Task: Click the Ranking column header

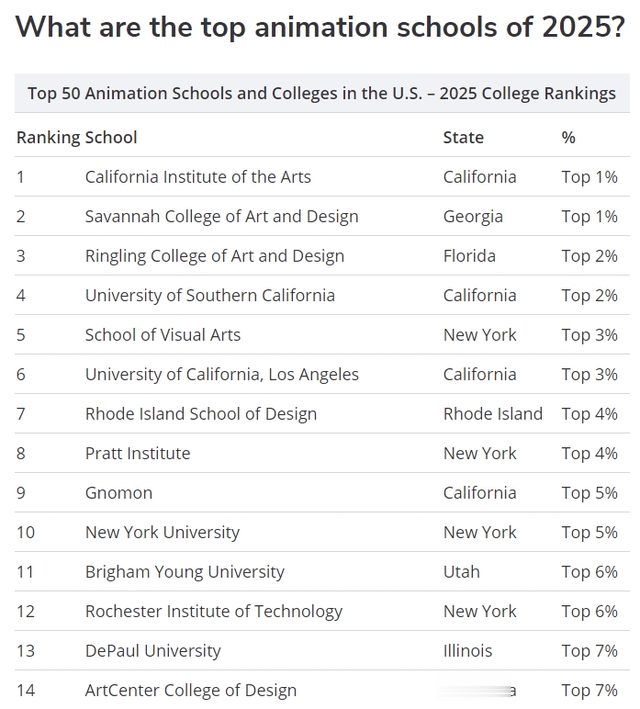Action: coord(49,137)
